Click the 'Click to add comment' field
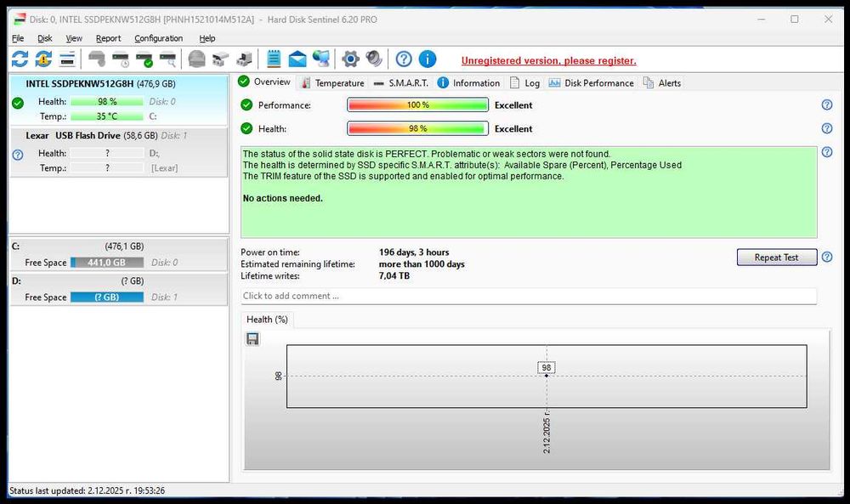Viewport: 850px width, 504px height. [x=529, y=296]
